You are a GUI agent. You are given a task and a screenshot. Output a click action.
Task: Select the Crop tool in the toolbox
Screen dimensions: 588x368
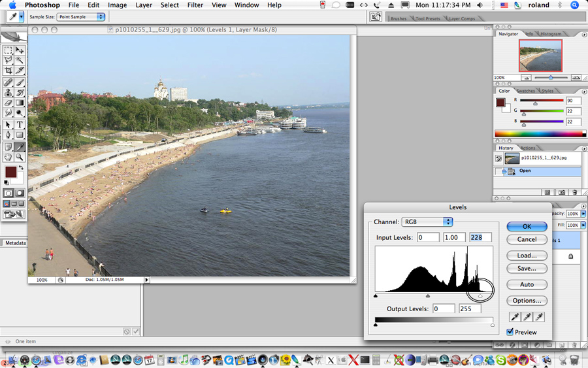[x=8, y=71]
